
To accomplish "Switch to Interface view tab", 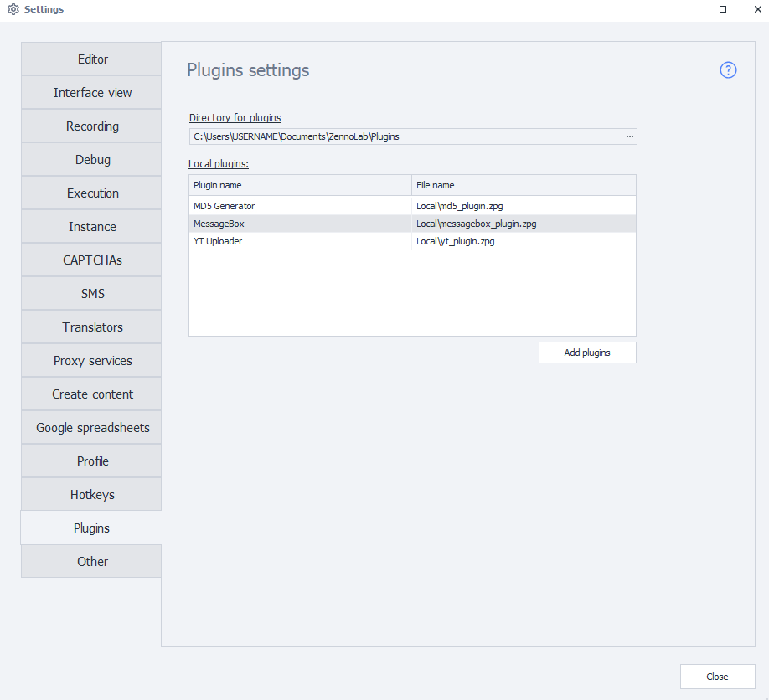I will (x=92, y=93).
